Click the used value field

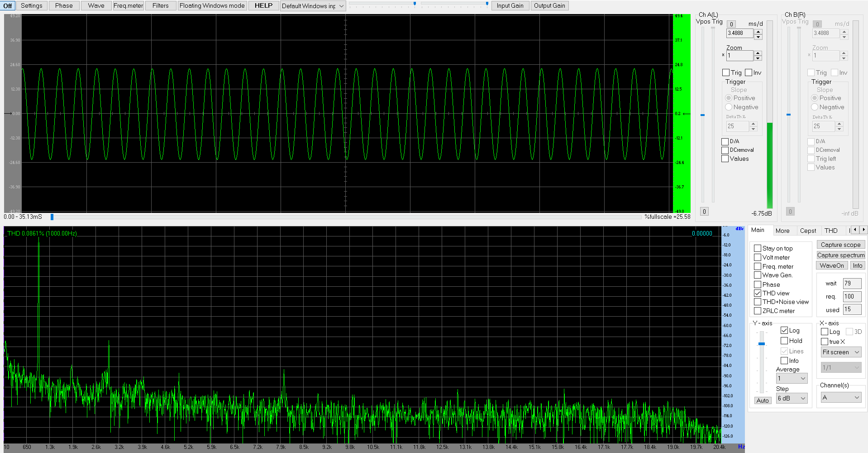pyautogui.click(x=852, y=309)
